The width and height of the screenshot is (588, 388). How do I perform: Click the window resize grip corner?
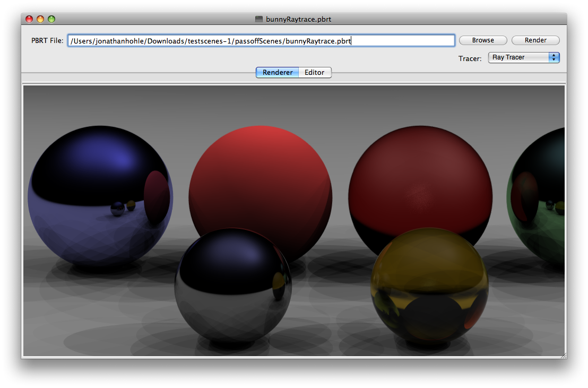[563, 355]
